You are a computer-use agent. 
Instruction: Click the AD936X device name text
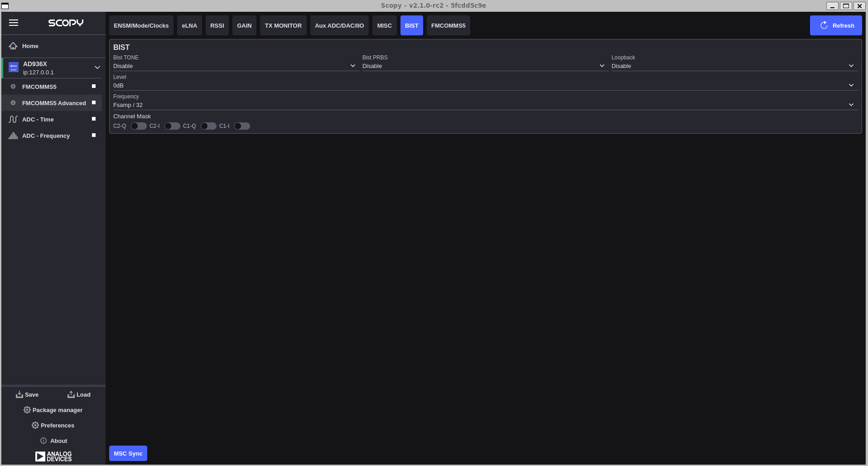tap(35, 64)
